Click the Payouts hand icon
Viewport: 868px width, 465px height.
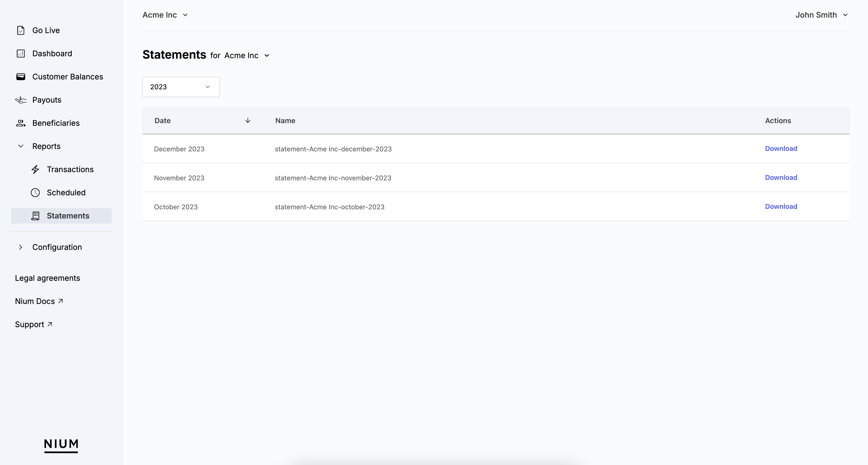21,100
